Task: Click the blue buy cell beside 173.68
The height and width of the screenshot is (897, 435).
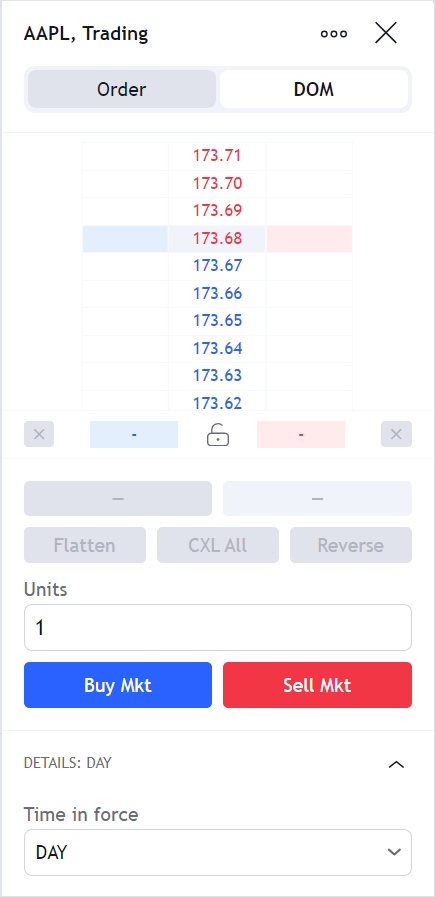Action: pos(125,239)
